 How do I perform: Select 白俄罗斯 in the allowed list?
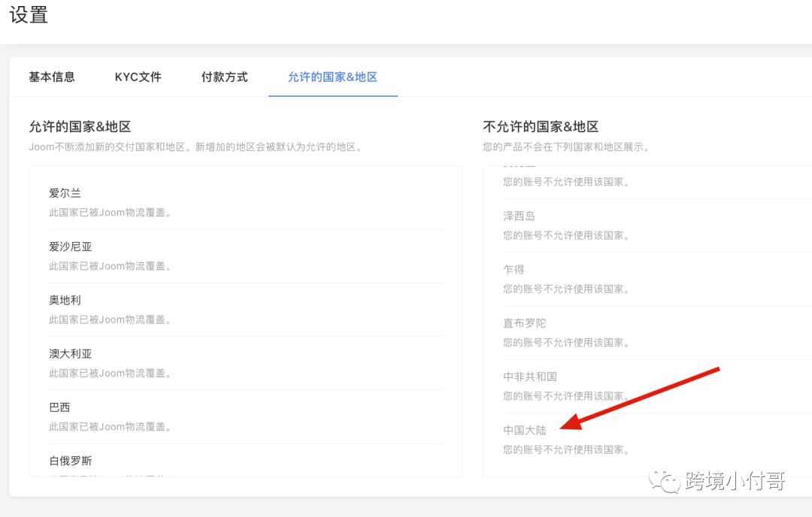(71, 461)
